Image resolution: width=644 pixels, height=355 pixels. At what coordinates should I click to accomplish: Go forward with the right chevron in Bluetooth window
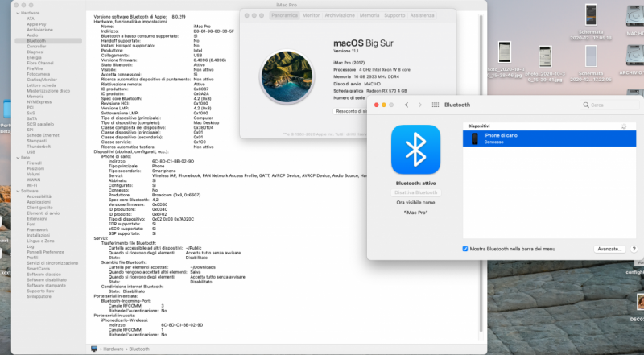pos(419,105)
